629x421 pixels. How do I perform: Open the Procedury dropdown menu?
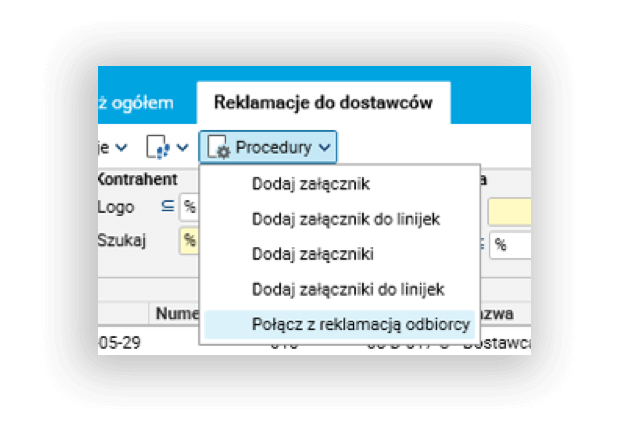268,147
